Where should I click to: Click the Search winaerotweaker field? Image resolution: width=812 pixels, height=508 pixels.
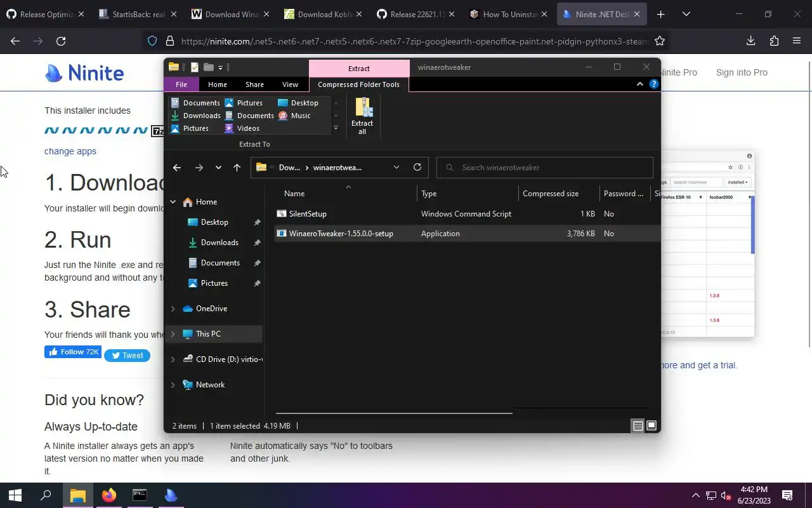pyautogui.click(x=545, y=168)
